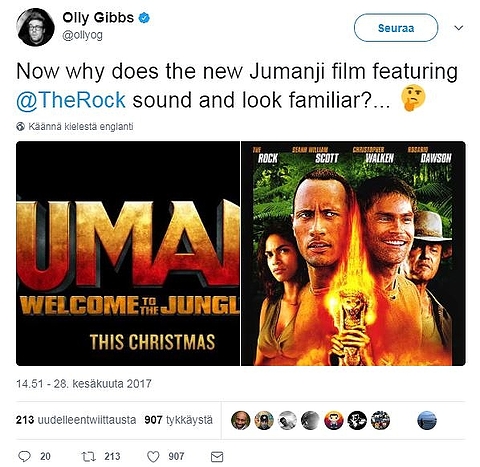This screenshot has width=480, height=467.
Task: Open first liker's avatar in row
Action: coord(240,420)
